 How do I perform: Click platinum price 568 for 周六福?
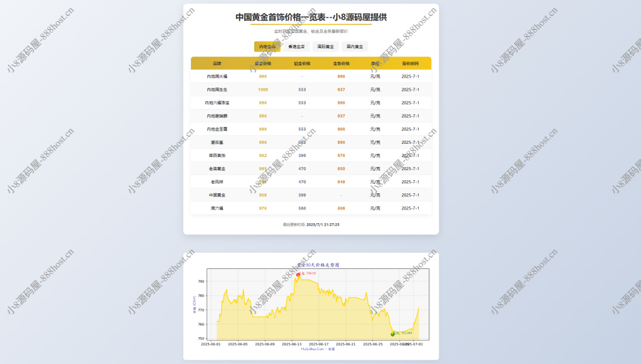[x=302, y=208]
